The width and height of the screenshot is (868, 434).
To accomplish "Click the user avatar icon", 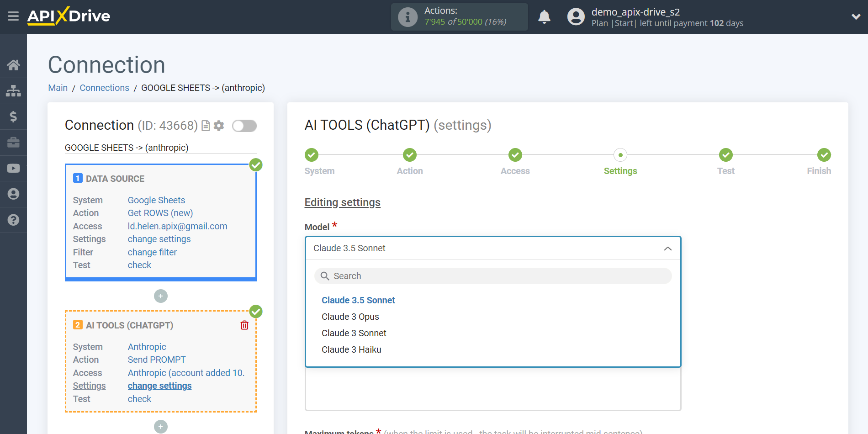I will (x=576, y=17).
